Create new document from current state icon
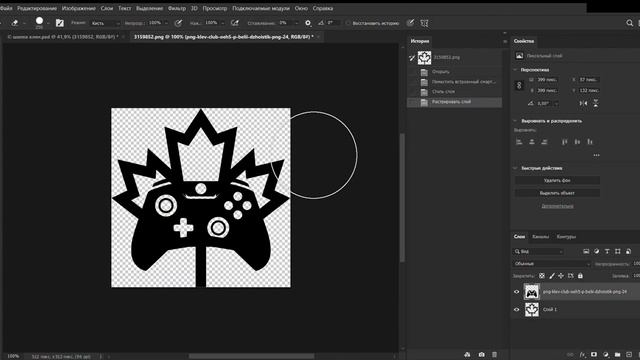 (467, 355)
